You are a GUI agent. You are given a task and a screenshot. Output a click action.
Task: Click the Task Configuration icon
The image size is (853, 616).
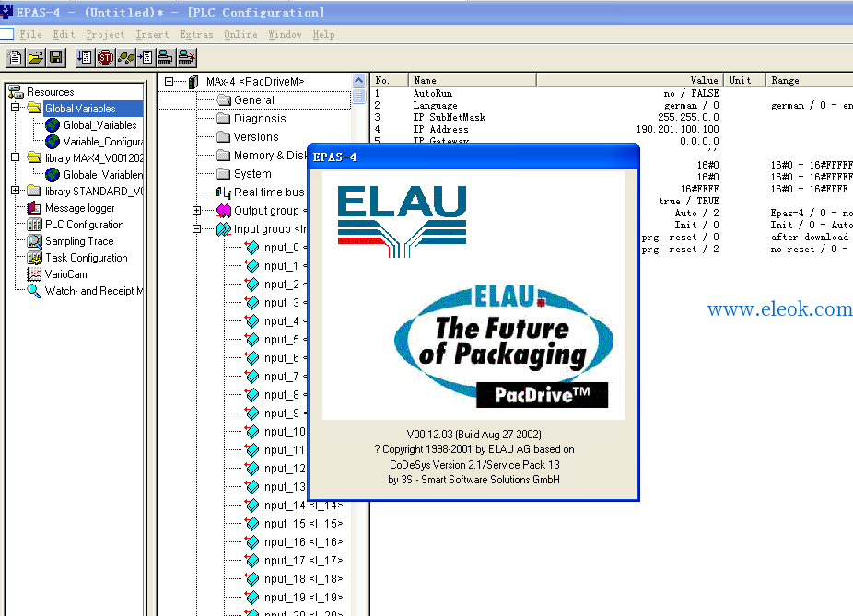[34, 258]
